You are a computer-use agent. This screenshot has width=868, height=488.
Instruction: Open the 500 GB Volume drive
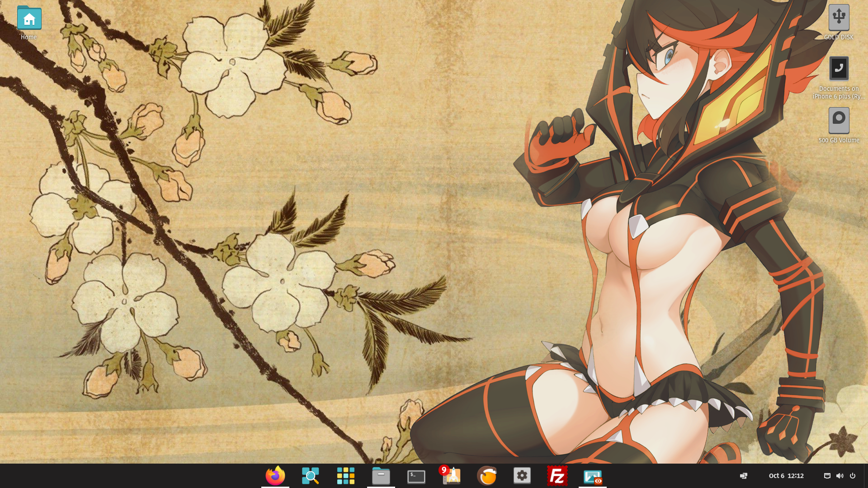tap(839, 120)
